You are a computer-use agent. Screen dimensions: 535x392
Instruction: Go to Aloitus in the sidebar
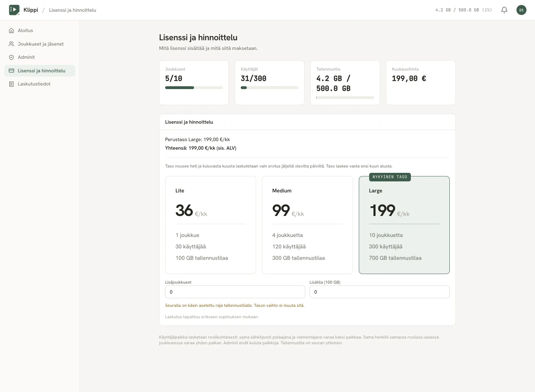(x=40, y=31)
